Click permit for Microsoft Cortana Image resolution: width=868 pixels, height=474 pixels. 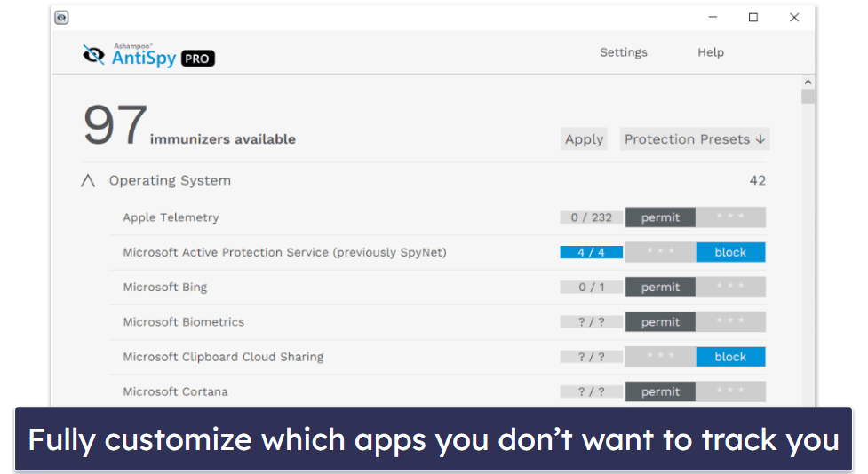click(x=660, y=391)
